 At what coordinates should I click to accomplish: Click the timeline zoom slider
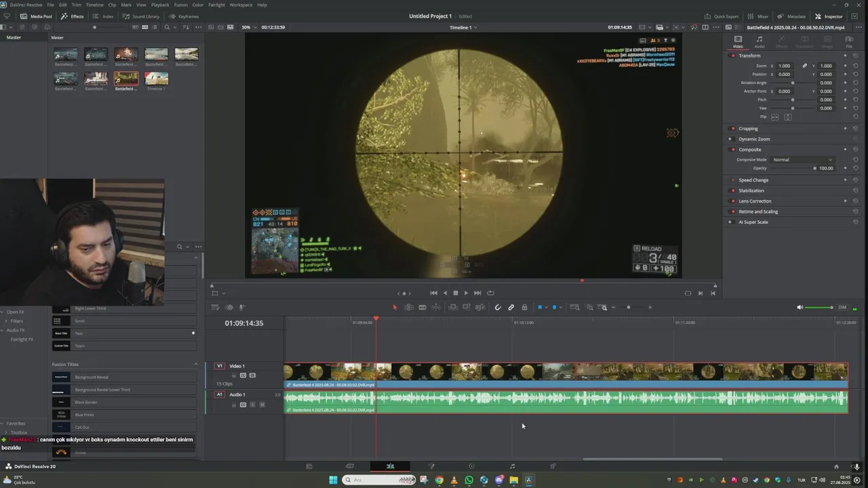[629, 307]
